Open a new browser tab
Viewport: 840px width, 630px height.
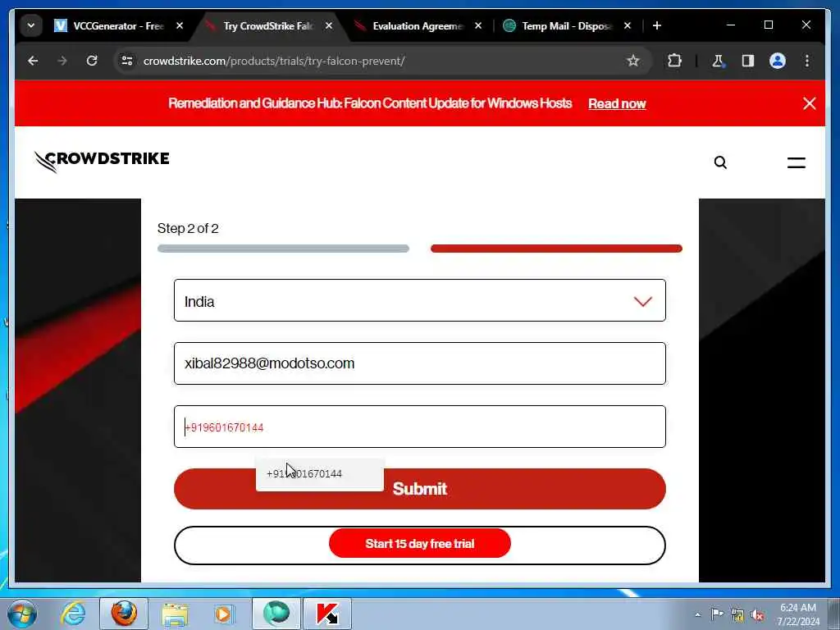click(x=657, y=25)
